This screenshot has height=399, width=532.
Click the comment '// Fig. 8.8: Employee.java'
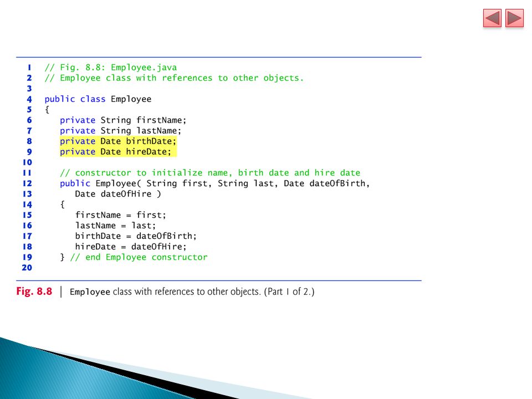[111, 67]
